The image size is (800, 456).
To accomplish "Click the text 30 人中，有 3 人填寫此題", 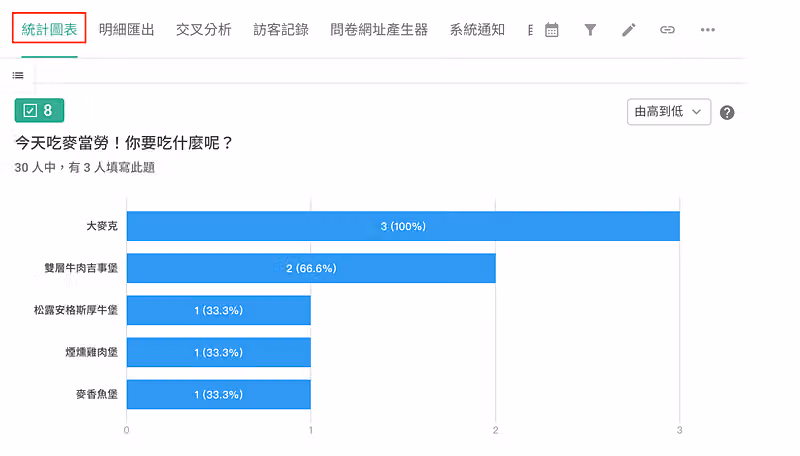I will (85, 167).
